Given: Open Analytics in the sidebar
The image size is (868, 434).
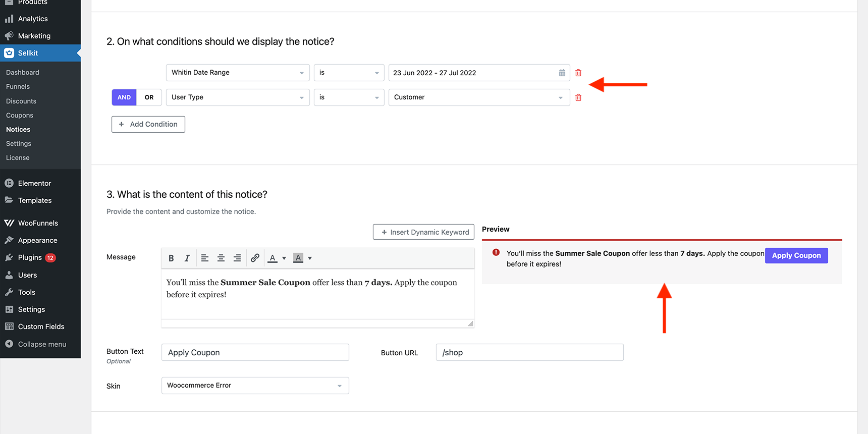Looking at the screenshot, I should (40, 19).
